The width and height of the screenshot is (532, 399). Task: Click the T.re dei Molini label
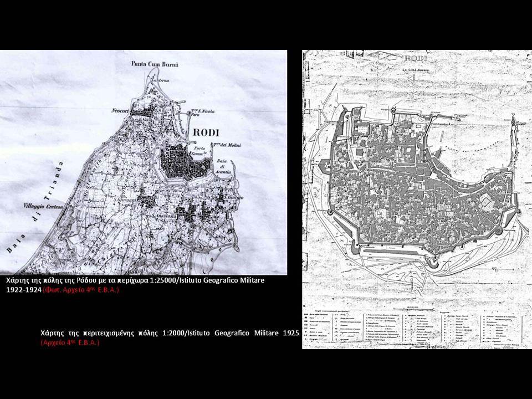tap(227, 145)
